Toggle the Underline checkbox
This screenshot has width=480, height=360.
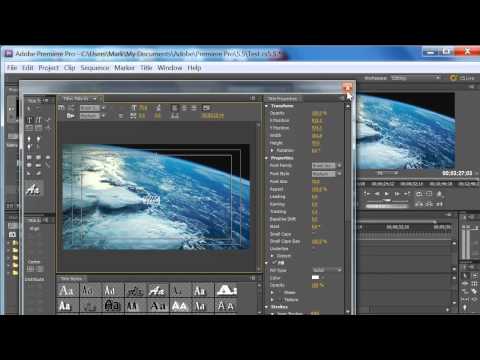point(314,249)
